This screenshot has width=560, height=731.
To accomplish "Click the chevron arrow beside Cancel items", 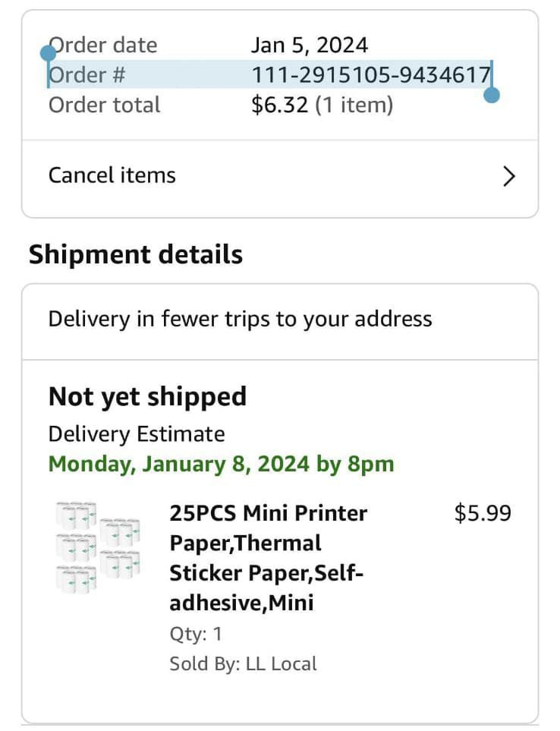I will [x=508, y=177].
